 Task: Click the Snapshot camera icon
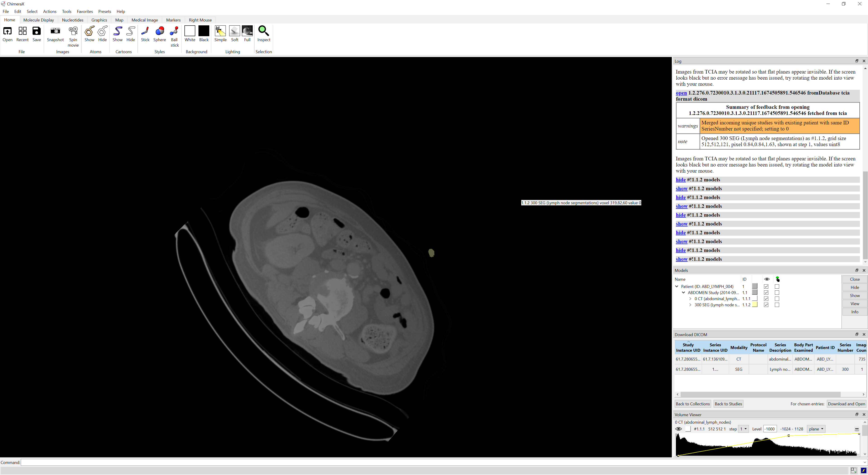point(55,31)
